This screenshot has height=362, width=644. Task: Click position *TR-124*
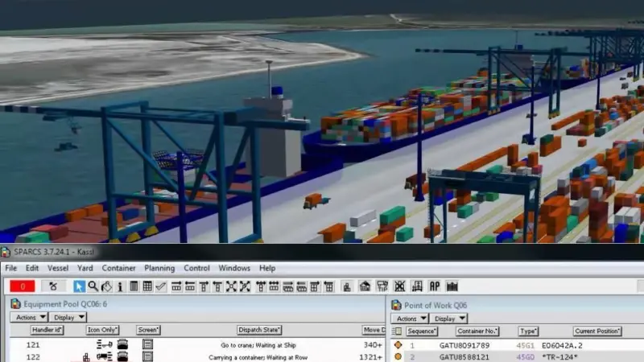pyautogui.click(x=559, y=357)
